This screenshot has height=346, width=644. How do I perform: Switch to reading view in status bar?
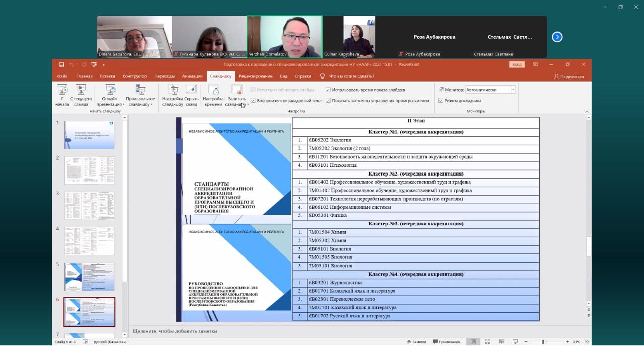tap(501, 342)
